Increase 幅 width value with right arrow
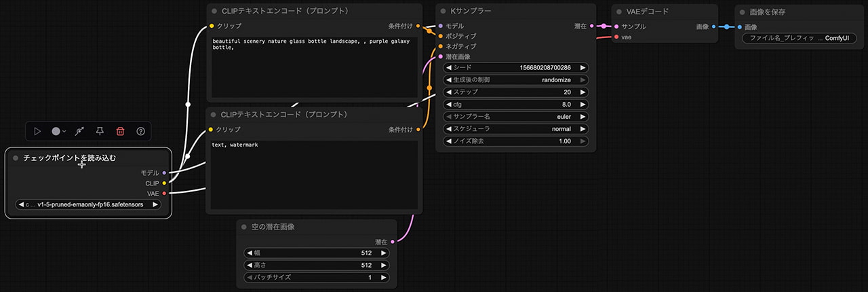This screenshot has width=868, height=292. click(384, 253)
